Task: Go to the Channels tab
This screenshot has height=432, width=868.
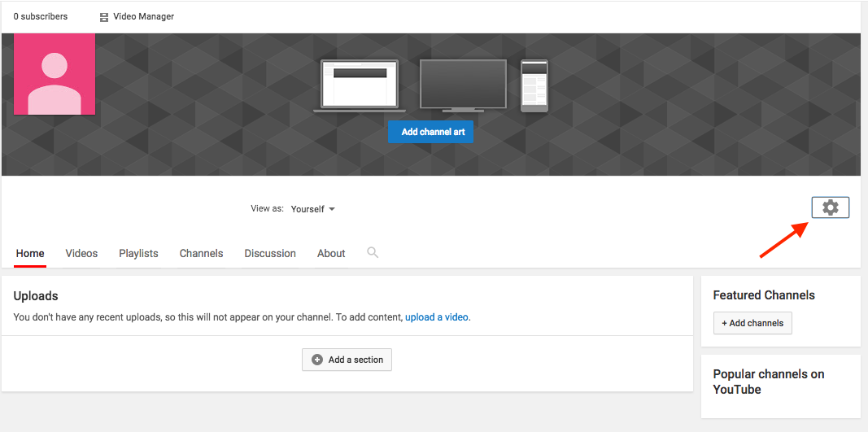Action: pyautogui.click(x=201, y=254)
